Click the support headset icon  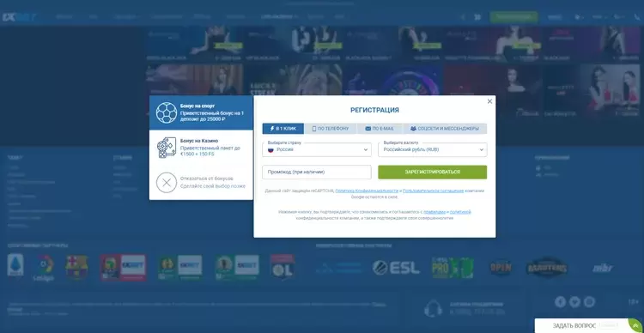pos(433,308)
